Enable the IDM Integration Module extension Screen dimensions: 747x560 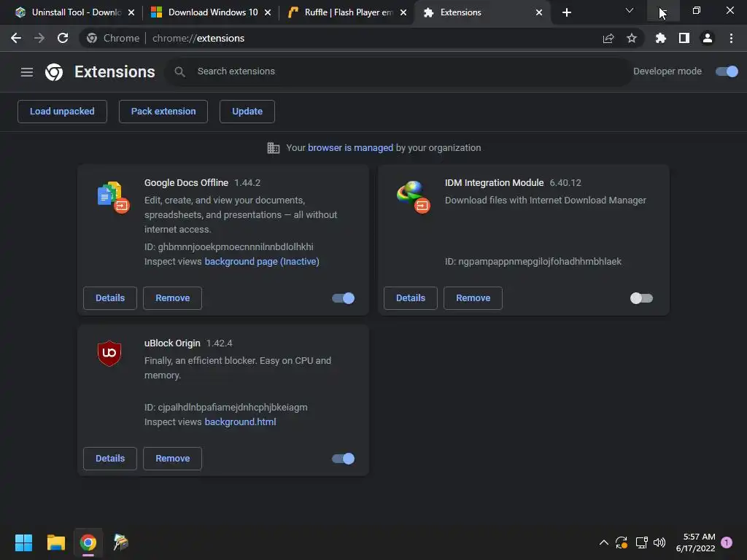tap(641, 298)
